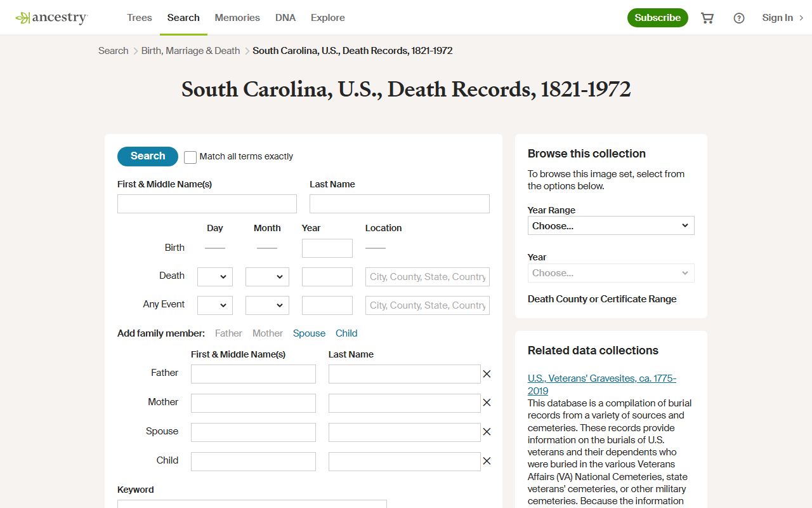The height and width of the screenshot is (508, 812).
Task: Open the Sign In menu
Action: (x=783, y=18)
